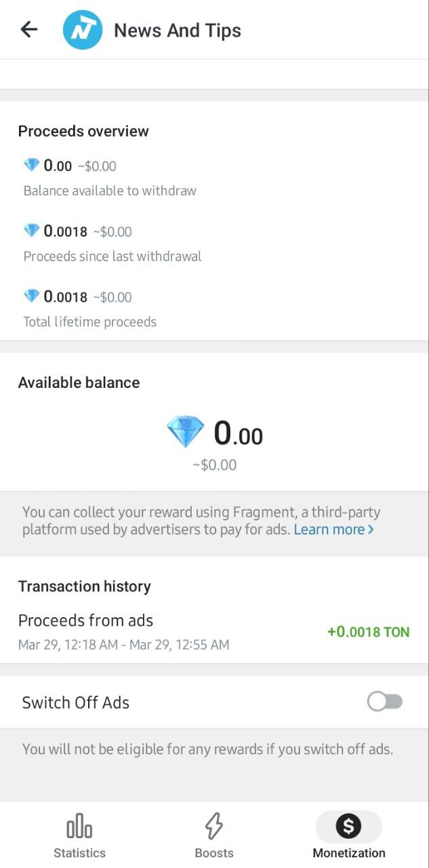Switch to the Statistics tab
429x868 pixels.
(x=79, y=852)
